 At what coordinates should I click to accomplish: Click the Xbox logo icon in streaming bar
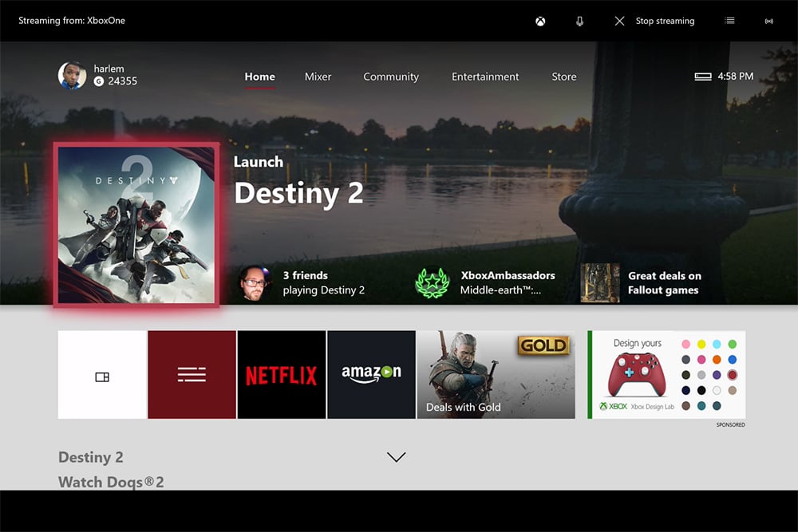click(540, 21)
